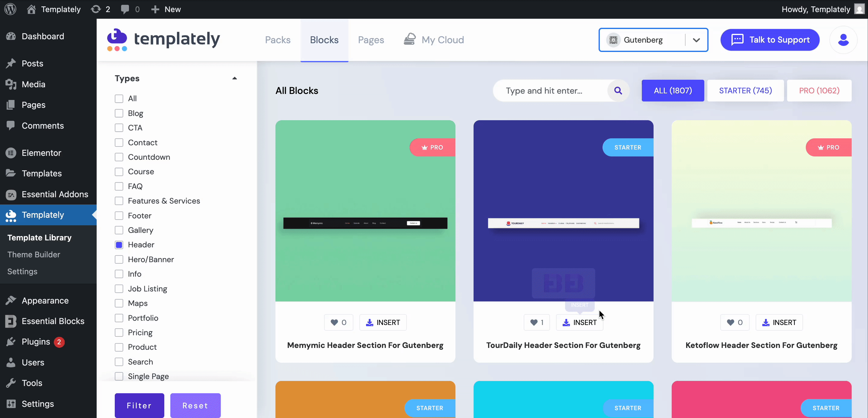Click the Appearance brush icon in sidebar
This screenshot has height=418, width=868.
point(11,300)
